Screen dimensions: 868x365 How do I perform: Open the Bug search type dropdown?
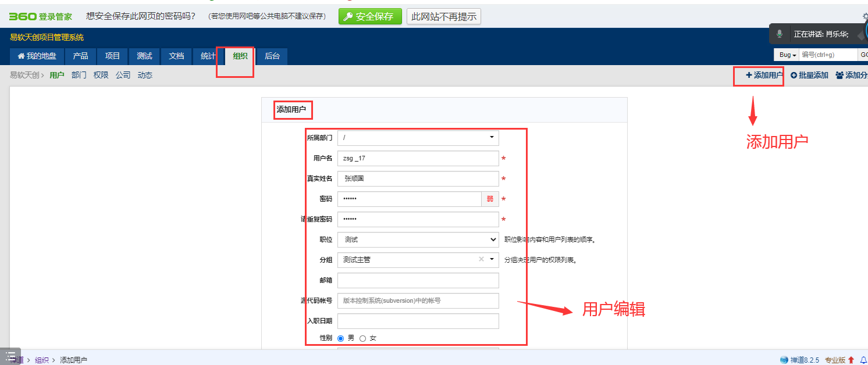[786, 55]
